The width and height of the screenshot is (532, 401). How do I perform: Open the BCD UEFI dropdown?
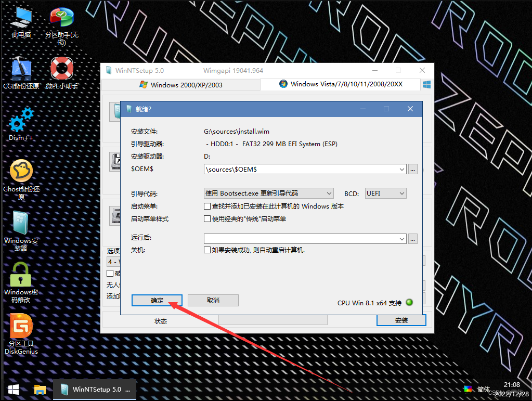pos(386,193)
